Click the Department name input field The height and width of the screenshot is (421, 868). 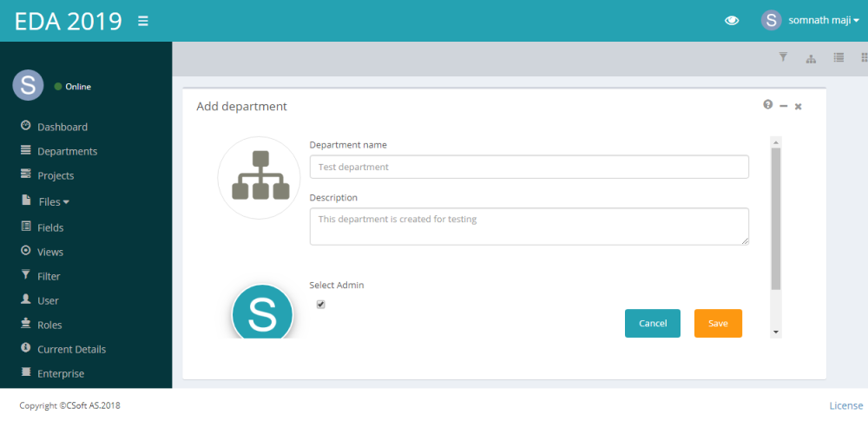click(x=529, y=167)
